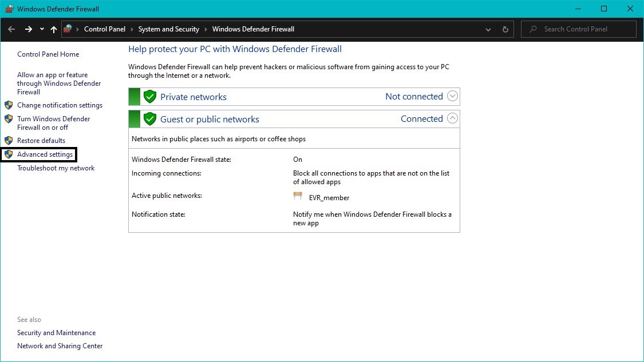This screenshot has height=362, width=644.
Task: Open Advanced settings
Action: coord(45,154)
